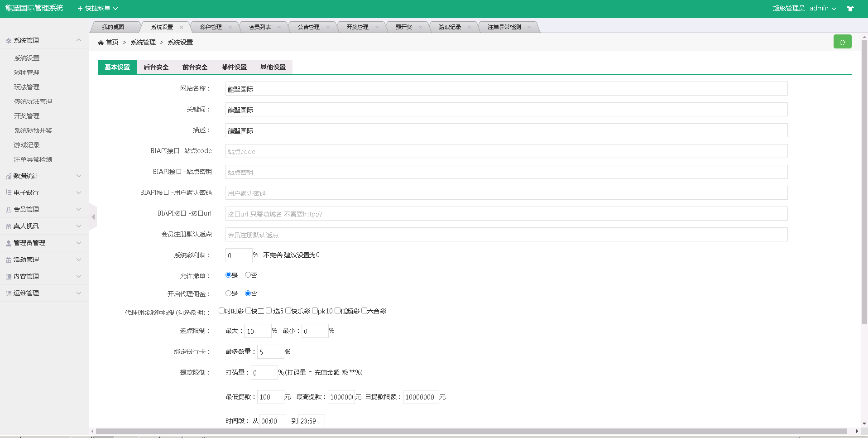
Task: Select 是 for 开启代理佣金
Action: [228, 294]
